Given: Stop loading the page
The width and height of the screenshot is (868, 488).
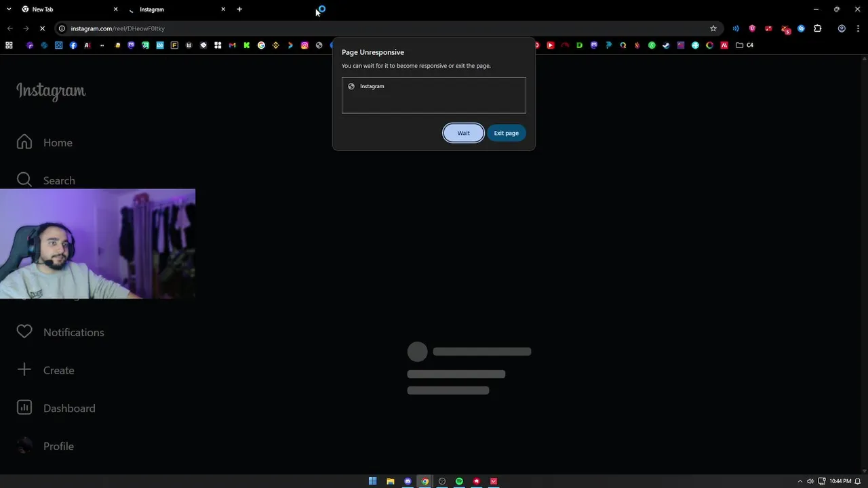Looking at the screenshot, I should (x=42, y=28).
